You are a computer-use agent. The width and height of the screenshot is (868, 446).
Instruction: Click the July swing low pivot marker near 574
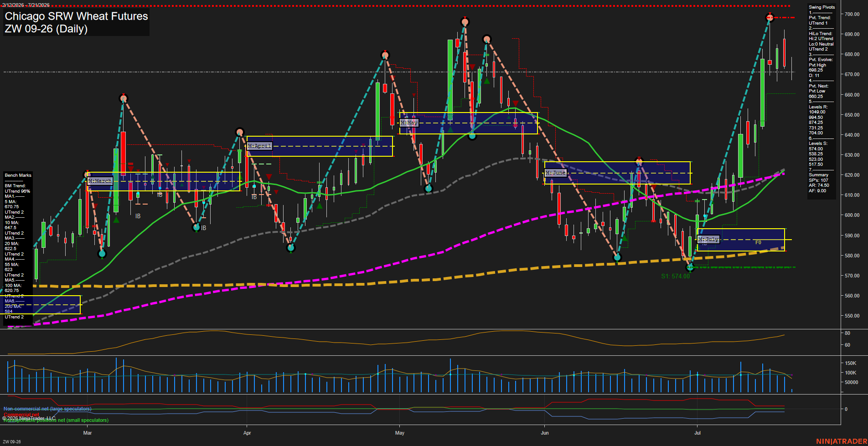point(690,267)
